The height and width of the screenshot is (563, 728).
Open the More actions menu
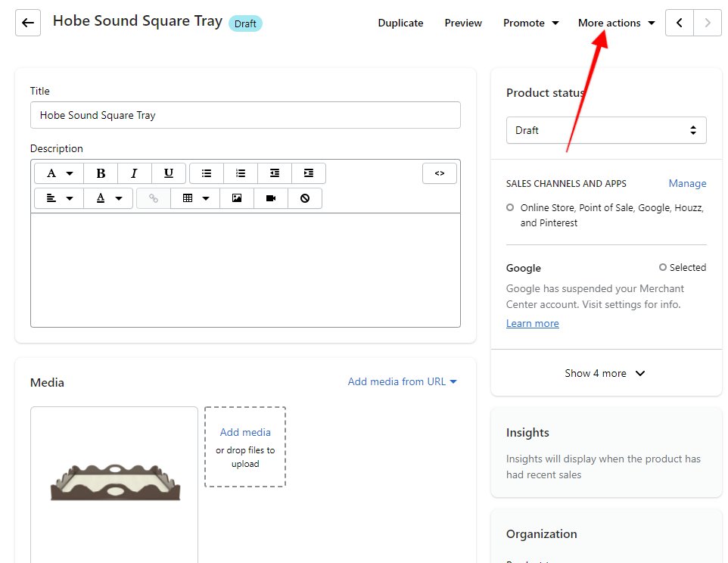tap(616, 23)
